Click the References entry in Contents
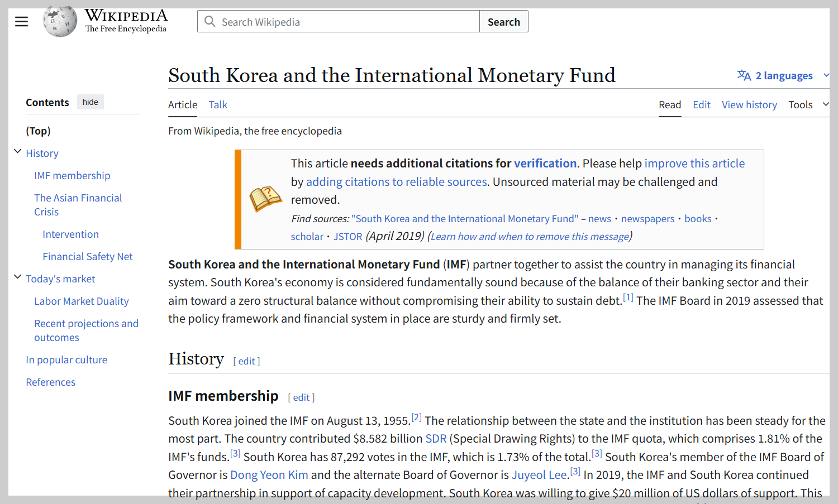The width and height of the screenshot is (838, 504). click(x=50, y=382)
